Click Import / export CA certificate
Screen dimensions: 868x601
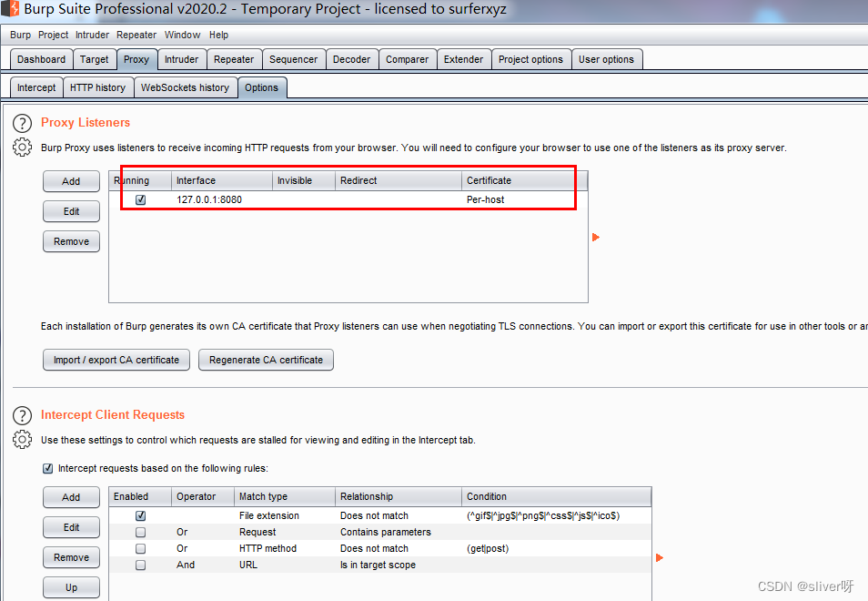point(116,360)
